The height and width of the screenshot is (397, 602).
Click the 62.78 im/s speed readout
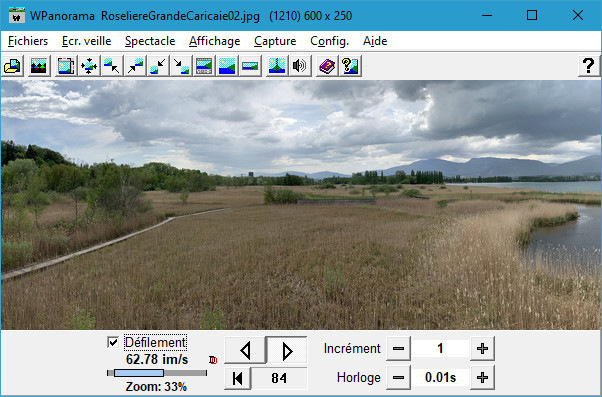tap(157, 360)
